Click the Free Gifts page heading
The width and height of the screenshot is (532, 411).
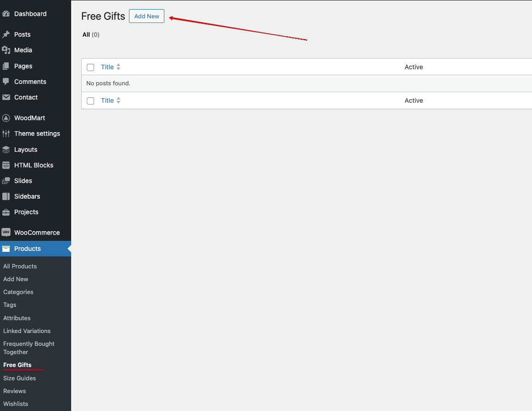point(103,16)
